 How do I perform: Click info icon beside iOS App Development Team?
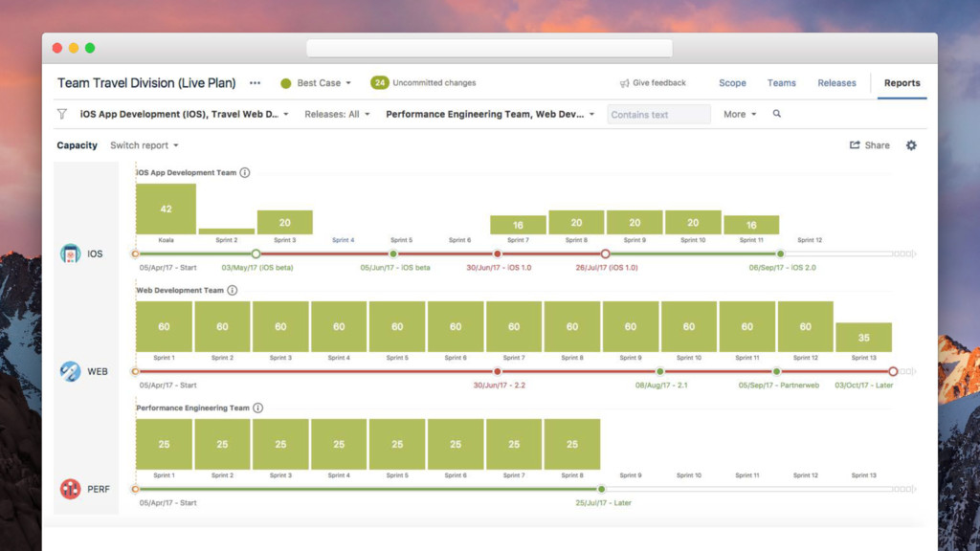245,172
